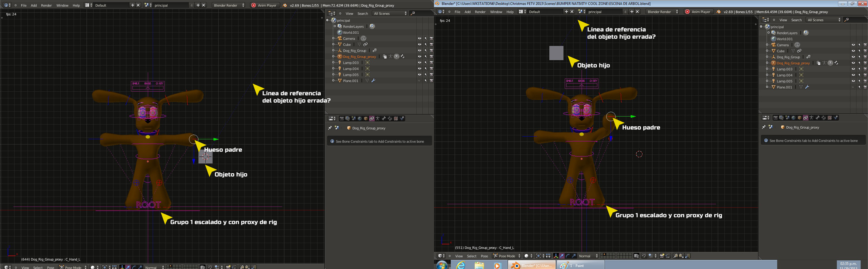
Task: Select scale manipulator in right window 3D header
Action: tap(574, 256)
